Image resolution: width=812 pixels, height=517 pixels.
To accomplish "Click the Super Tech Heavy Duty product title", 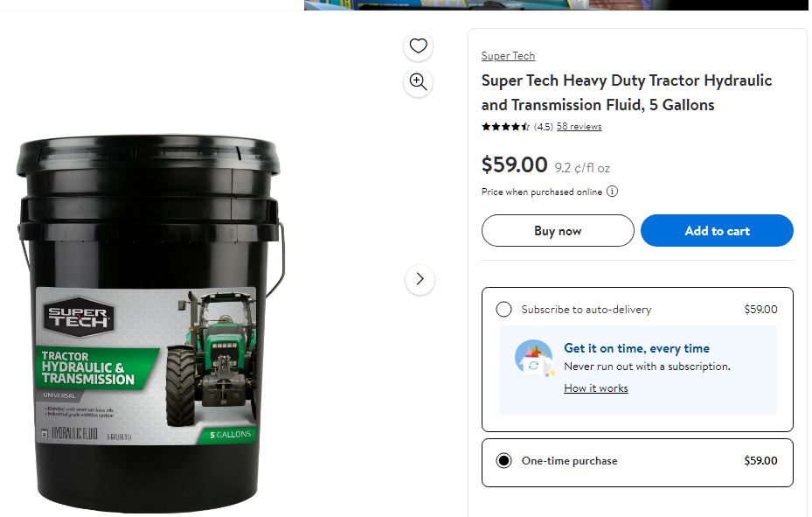I will (x=626, y=93).
